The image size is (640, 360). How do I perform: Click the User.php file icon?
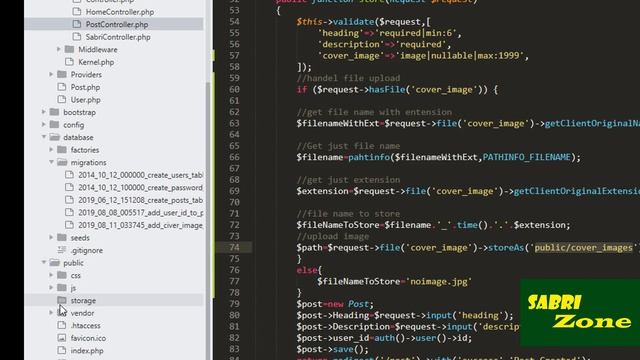(x=62, y=100)
